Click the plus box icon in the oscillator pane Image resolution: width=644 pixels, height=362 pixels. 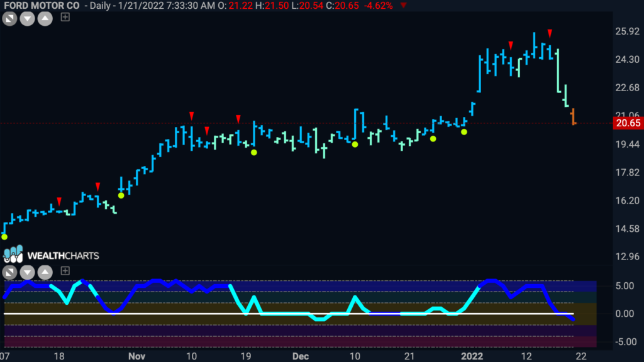65,271
